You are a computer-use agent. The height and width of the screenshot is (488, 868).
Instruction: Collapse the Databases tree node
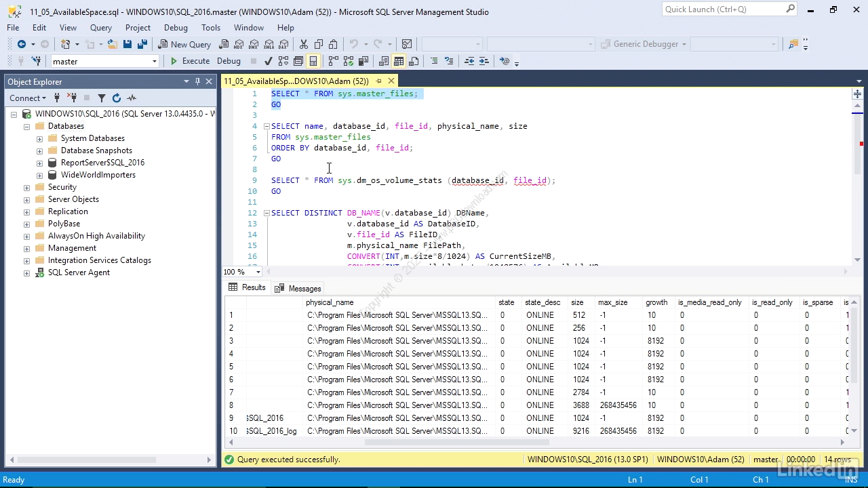[27, 126]
